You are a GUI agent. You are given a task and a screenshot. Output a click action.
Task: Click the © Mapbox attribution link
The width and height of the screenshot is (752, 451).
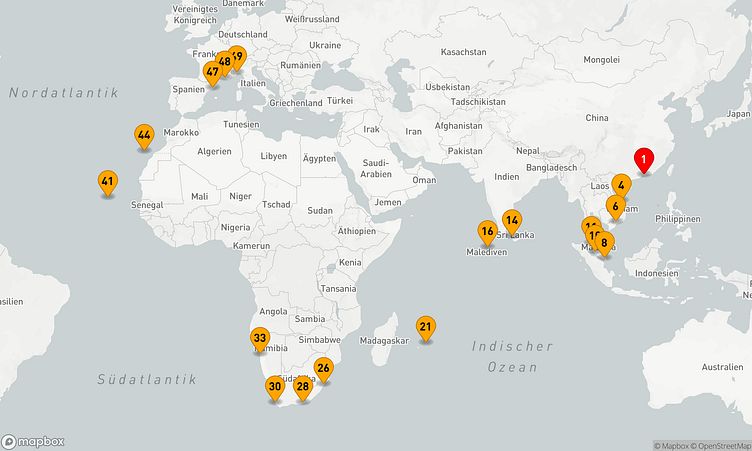672,445
